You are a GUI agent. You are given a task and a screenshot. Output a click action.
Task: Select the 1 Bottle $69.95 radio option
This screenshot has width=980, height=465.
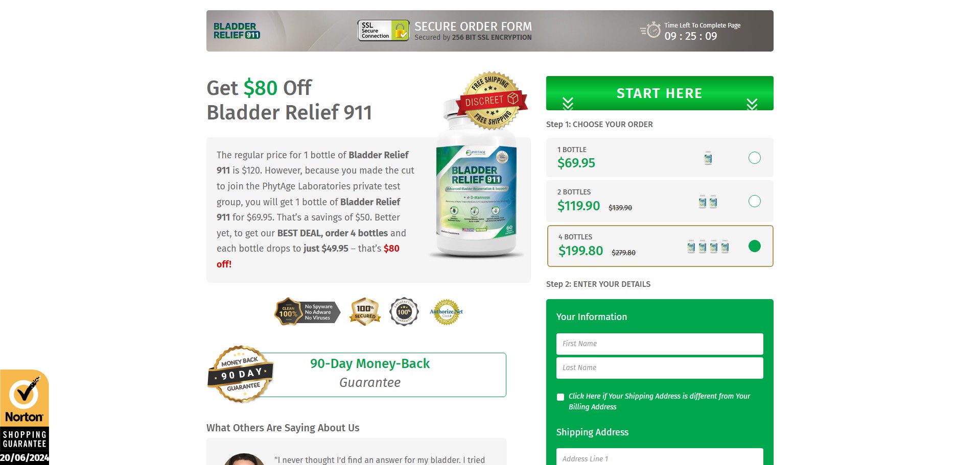754,158
